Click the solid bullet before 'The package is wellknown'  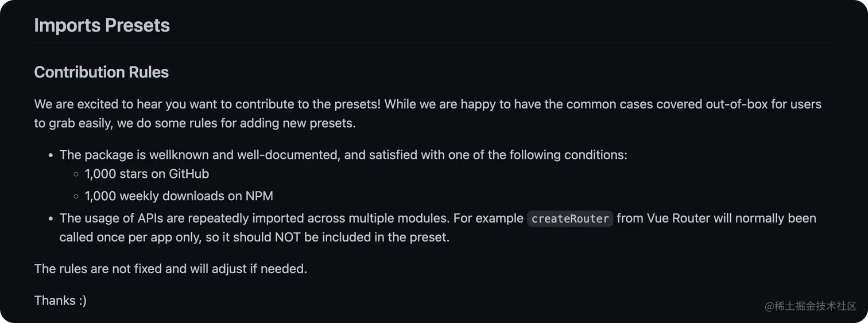click(51, 155)
